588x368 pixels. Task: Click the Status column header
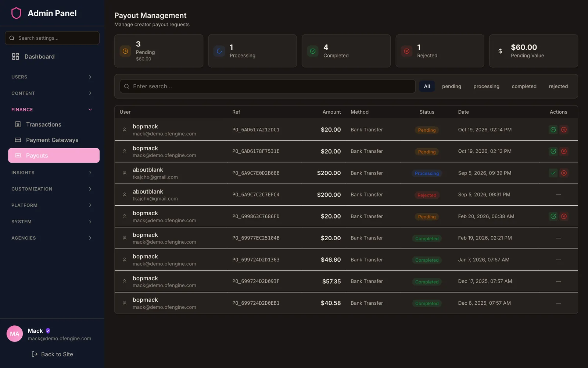(427, 112)
